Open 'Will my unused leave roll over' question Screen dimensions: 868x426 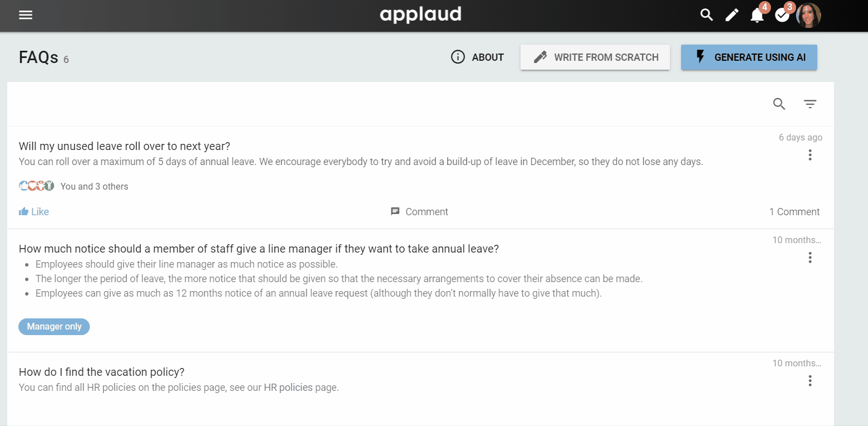click(x=124, y=146)
